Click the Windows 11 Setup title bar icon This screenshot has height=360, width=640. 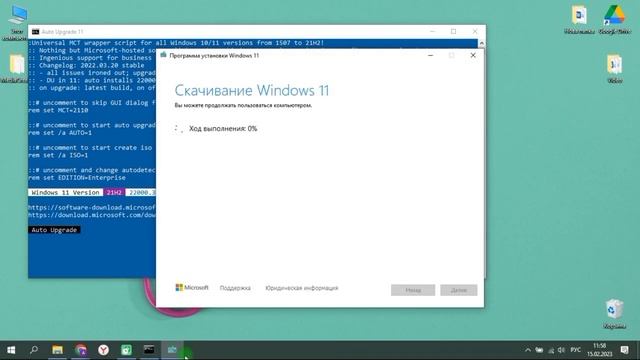[x=163, y=55]
